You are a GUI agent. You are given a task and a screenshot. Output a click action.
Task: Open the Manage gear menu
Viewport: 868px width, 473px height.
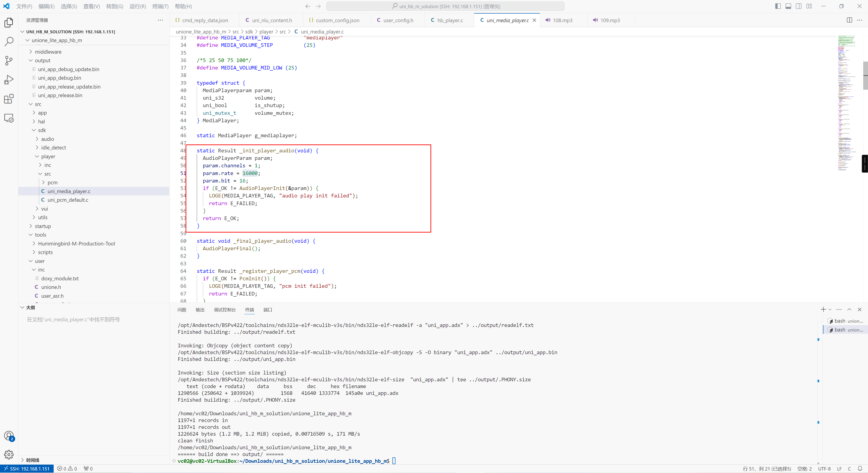tap(9, 454)
